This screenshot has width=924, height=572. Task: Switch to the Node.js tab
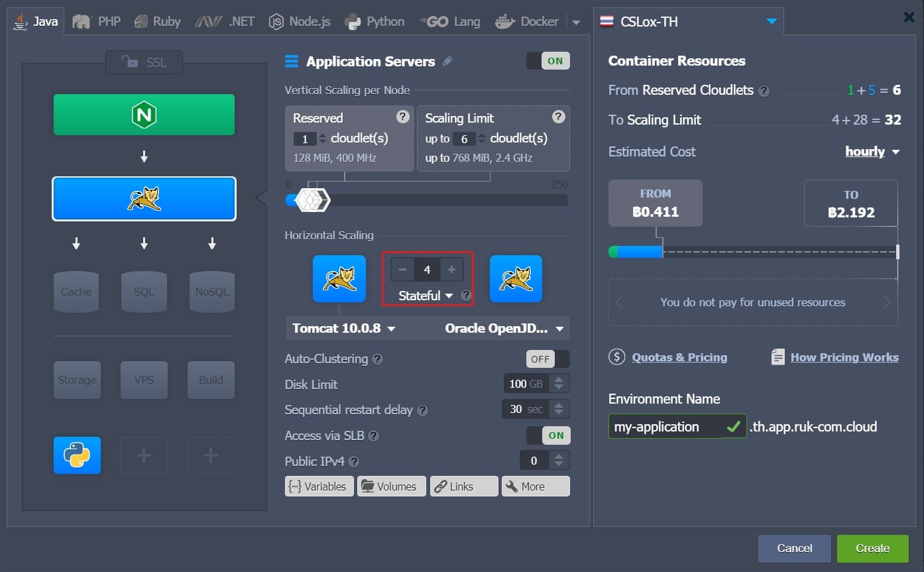300,21
